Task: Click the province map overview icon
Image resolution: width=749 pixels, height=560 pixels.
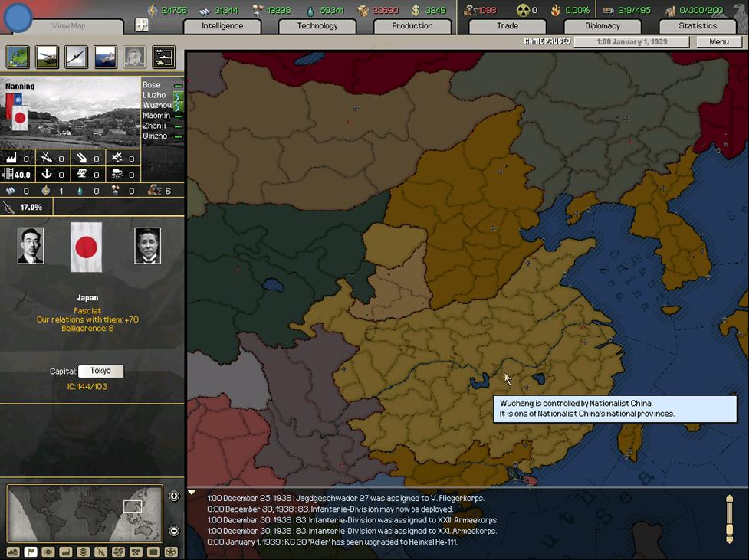Action: [18, 57]
